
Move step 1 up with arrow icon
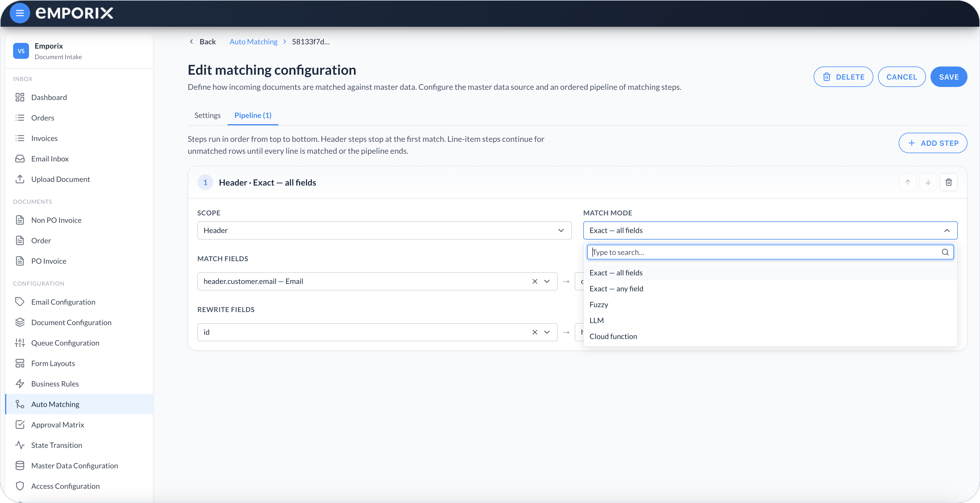908,182
